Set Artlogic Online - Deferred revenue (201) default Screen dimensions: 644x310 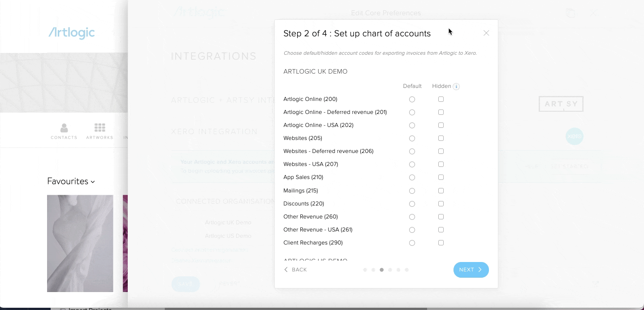pos(412,112)
